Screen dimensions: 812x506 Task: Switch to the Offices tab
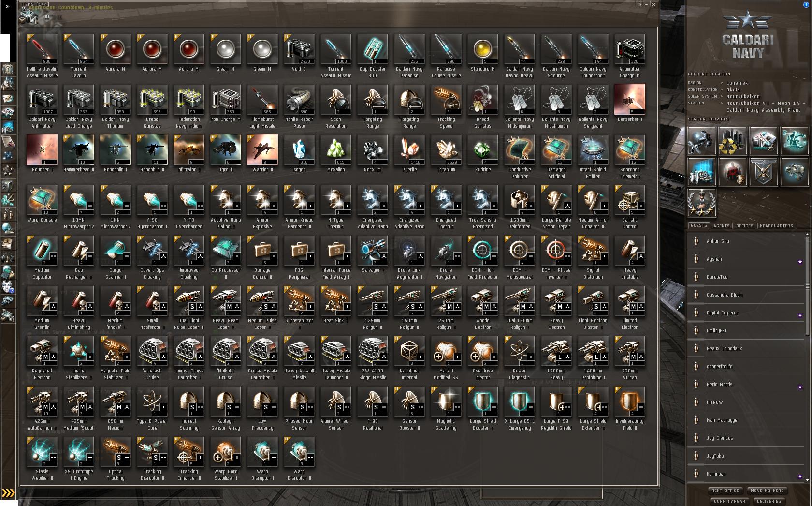pos(745,226)
